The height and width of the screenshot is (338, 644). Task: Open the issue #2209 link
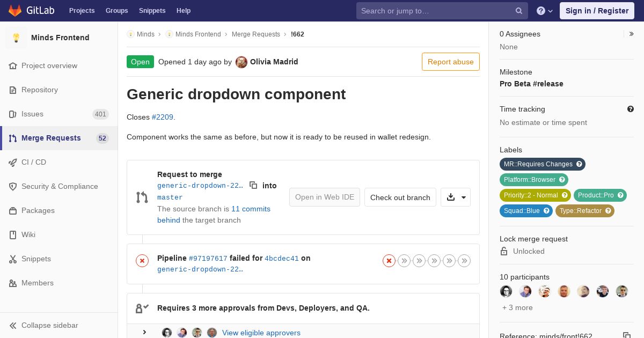click(x=163, y=117)
